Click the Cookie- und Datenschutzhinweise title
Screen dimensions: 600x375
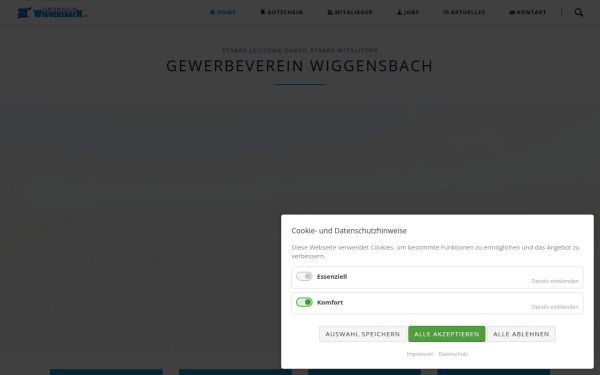[x=349, y=231]
